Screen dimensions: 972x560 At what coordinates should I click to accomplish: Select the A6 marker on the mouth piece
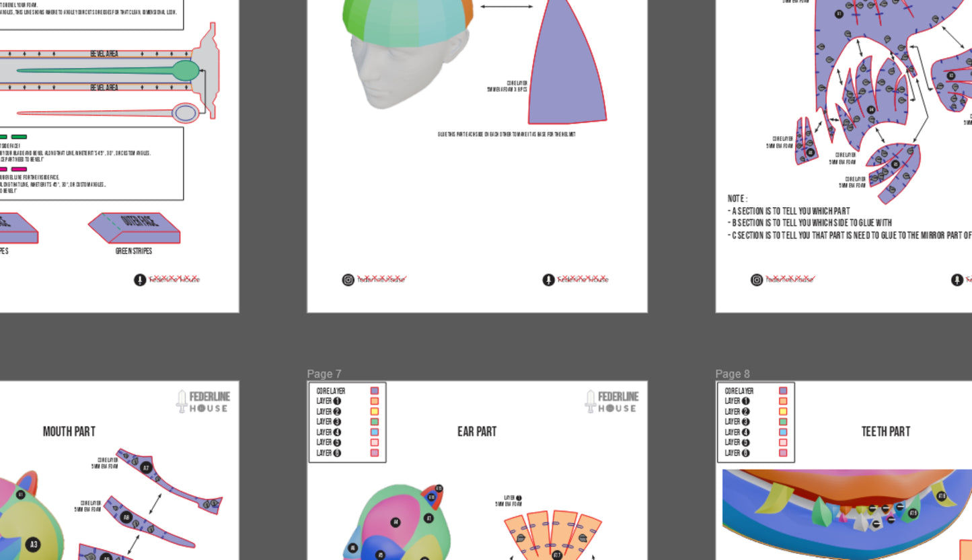pos(126,518)
